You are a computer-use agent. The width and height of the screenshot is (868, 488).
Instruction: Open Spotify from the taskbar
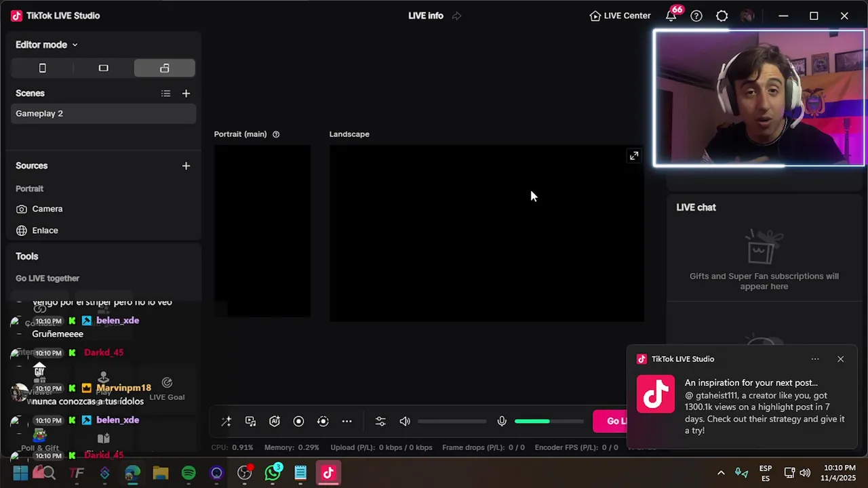pos(189,472)
